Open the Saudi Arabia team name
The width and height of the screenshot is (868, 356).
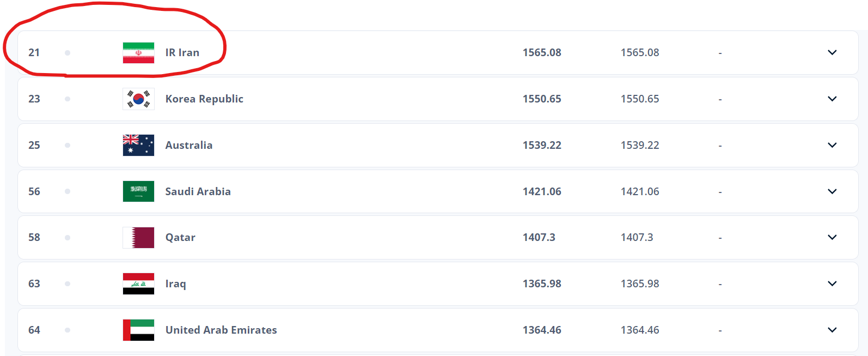pyautogui.click(x=198, y=191)
